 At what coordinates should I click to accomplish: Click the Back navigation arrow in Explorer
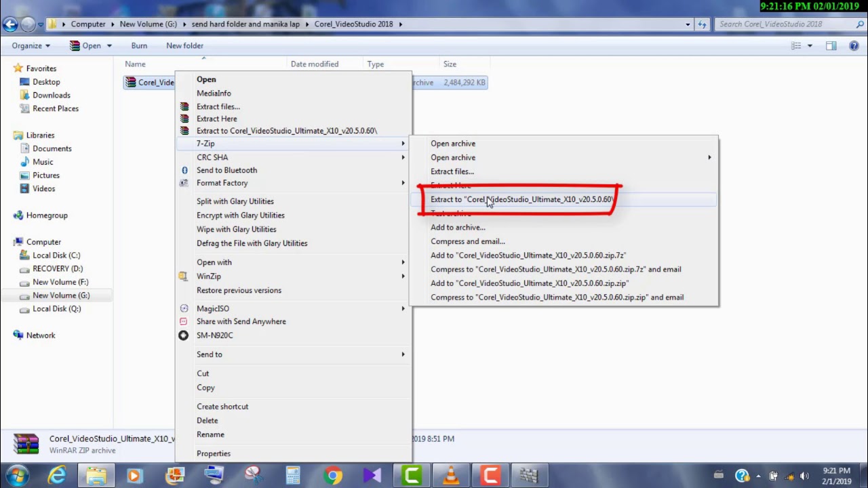pos(9,24)
